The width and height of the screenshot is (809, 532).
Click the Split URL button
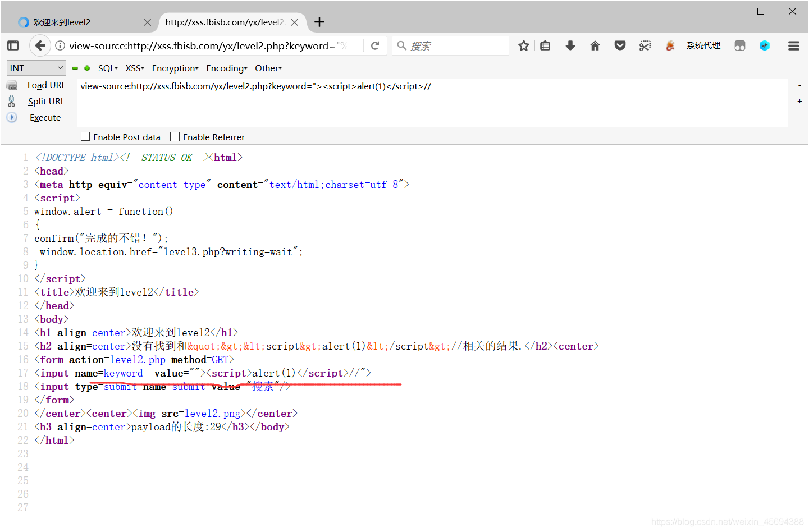(x=47, y=102)
